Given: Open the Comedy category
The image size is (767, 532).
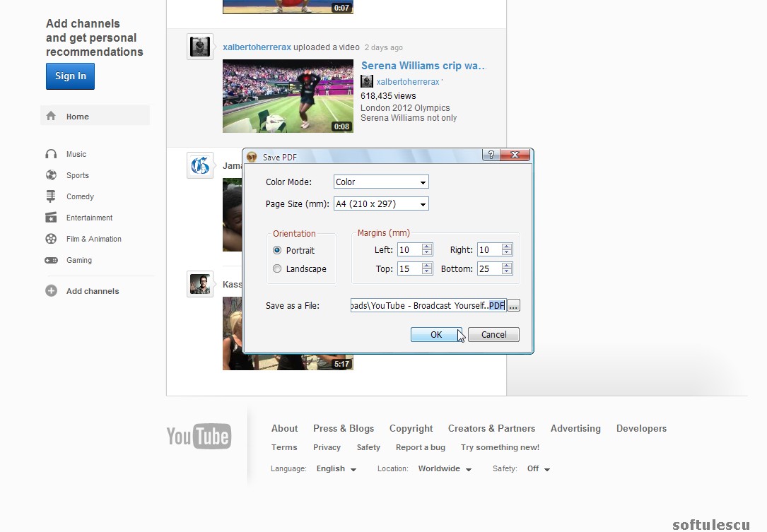Looking at the screenshot, I should pyautogui.click(x=80, y=196).
